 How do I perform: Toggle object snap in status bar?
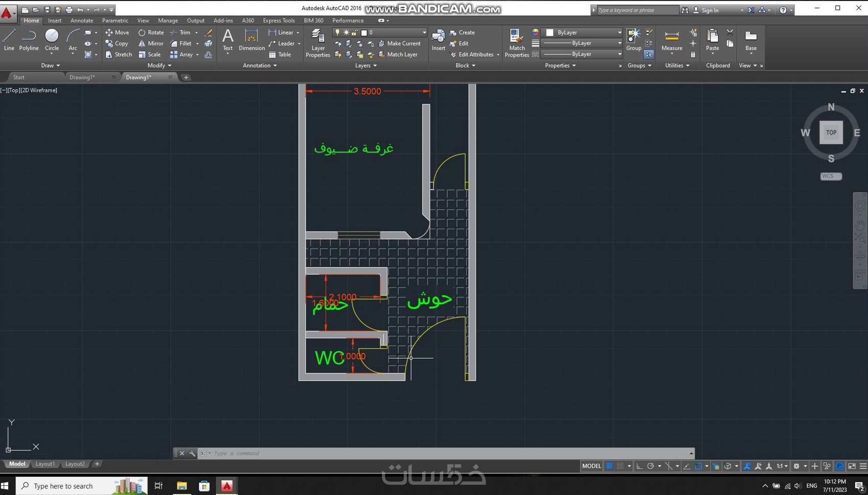[698, 466]
